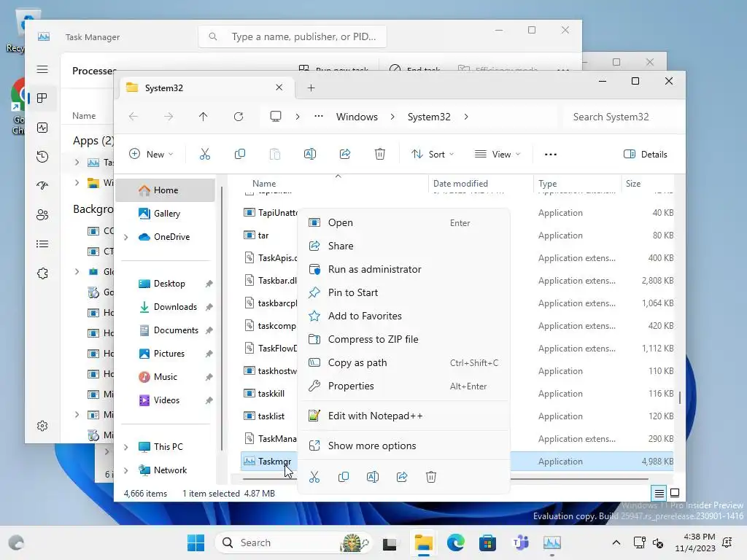Open Home in navigation pane
Viewport: 747px width, 560px height.
(166, 190)
